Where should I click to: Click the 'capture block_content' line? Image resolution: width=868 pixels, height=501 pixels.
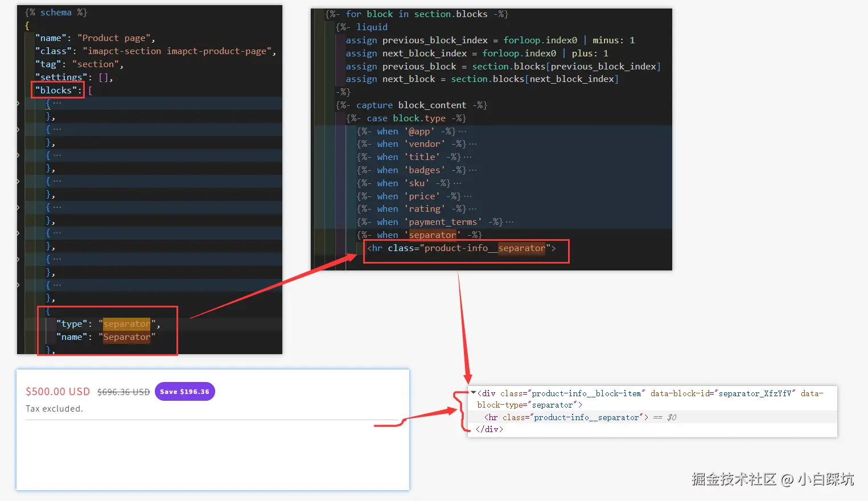[x=411, y=105]
